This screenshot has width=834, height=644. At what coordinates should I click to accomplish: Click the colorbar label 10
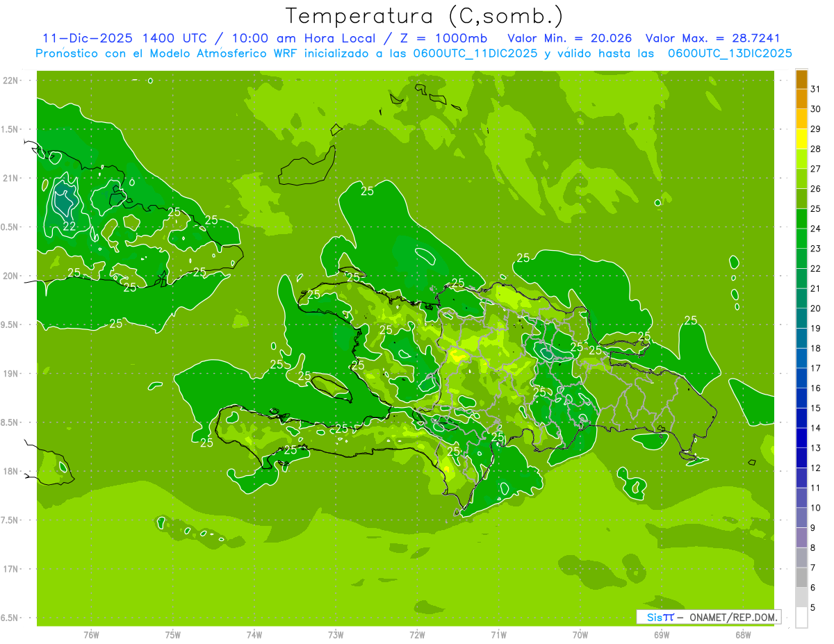pyautogui.click(x=816, y=508)
